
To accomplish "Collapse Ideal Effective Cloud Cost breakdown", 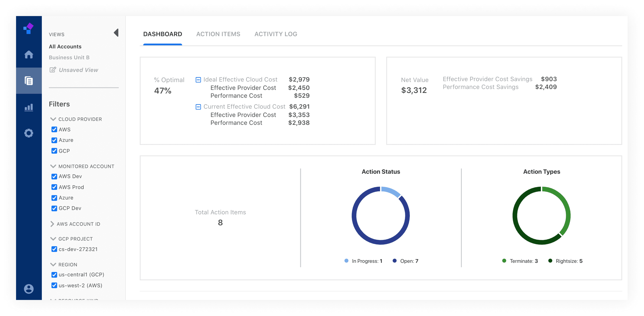I will (198, 80).
